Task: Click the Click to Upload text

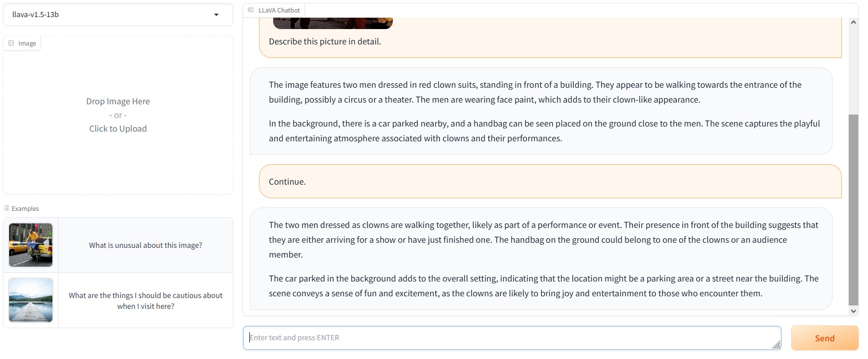Action: point(118,129)
